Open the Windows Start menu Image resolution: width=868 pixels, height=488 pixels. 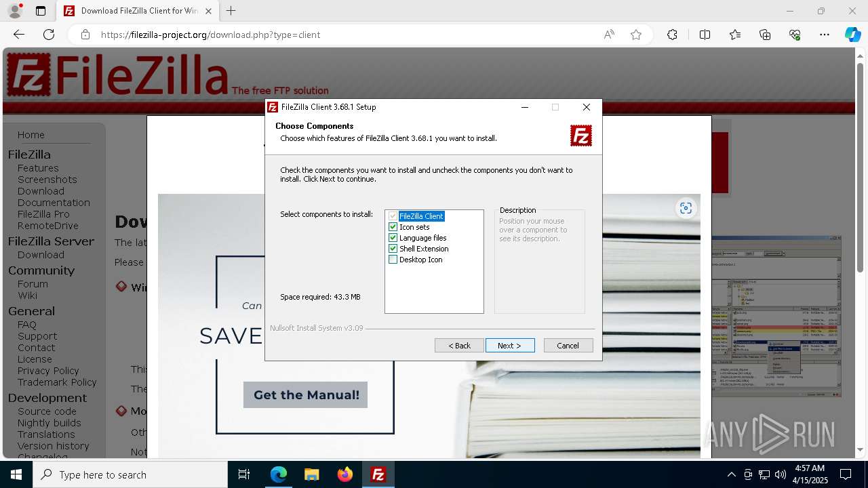(16, 474)
